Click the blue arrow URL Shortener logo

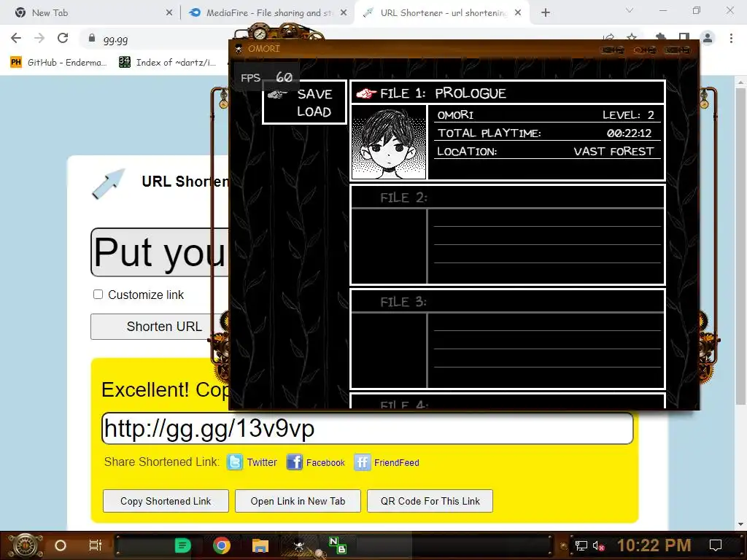(109, 183)
